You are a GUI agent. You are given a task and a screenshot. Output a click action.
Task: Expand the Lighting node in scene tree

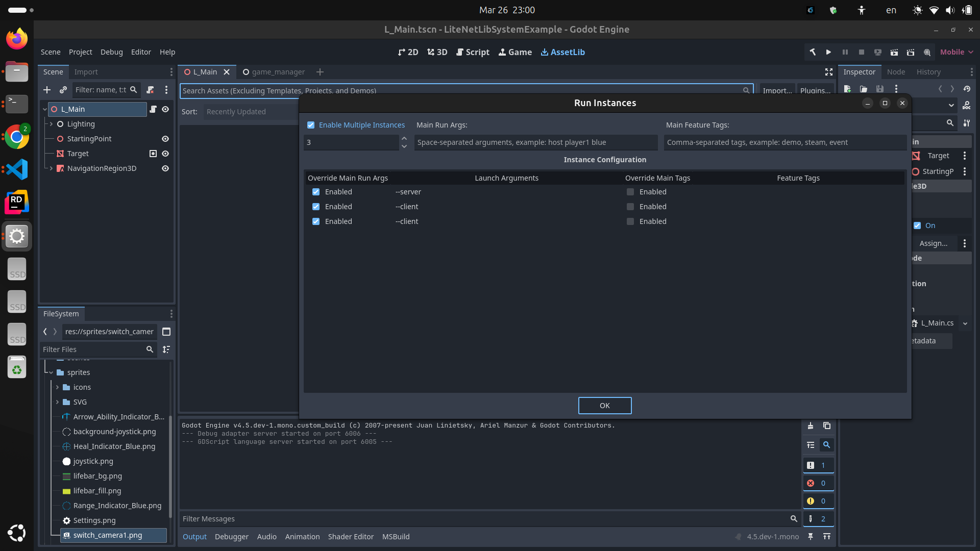pos(51,124)
